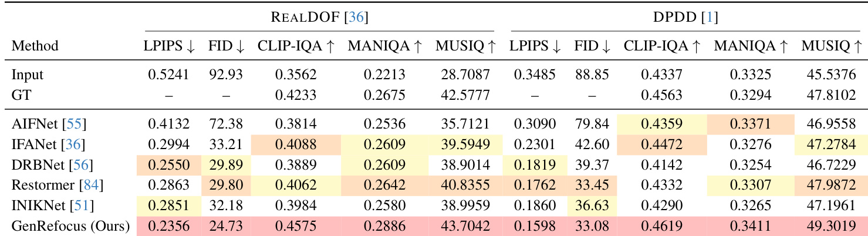Click the Input row label
Image resolution: width=868 pixels, height=236 pixels.
[28, 75]
